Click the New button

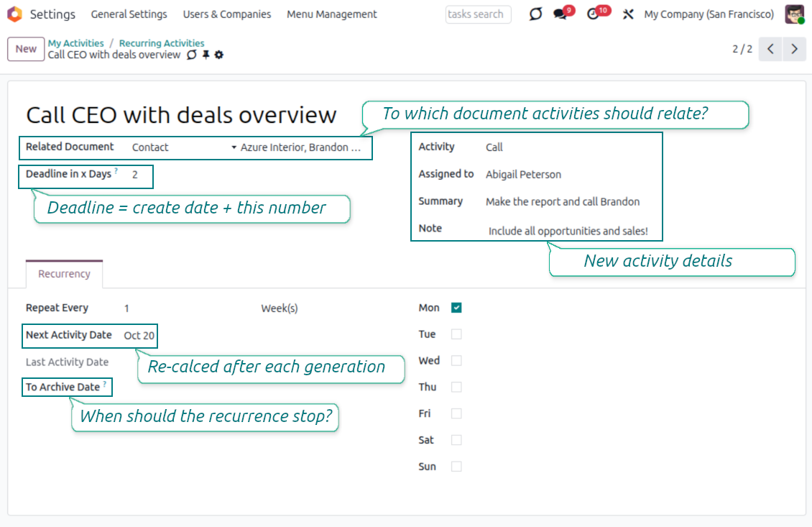[x=26, y=49]
